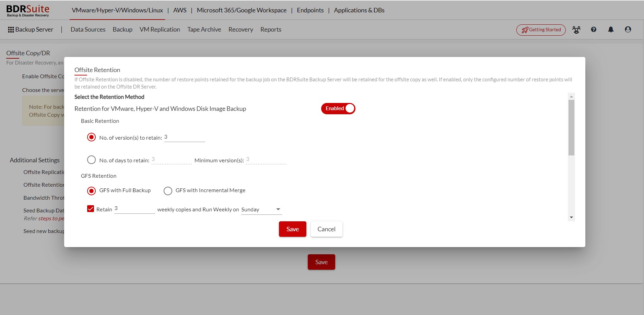Click the Offsite Copy/DR heading
The width and height of the screenshot is (644, 315).
click(x=28, y=53)
